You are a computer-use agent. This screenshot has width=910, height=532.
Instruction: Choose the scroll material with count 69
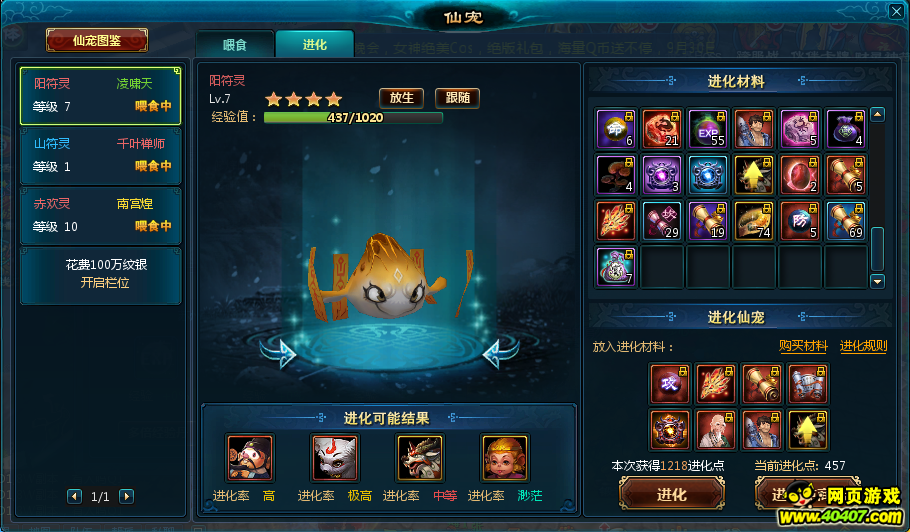tap(846, 221)
